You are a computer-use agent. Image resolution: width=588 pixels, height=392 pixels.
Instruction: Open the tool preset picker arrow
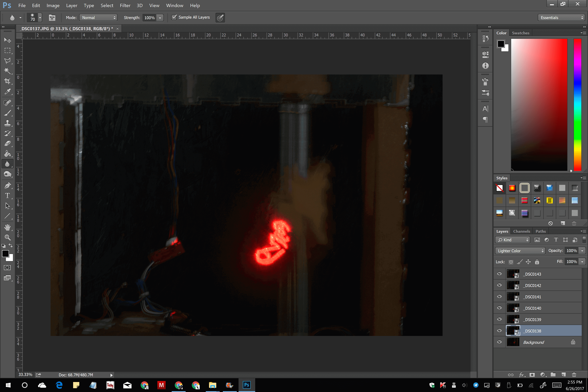tap(20, 18)
